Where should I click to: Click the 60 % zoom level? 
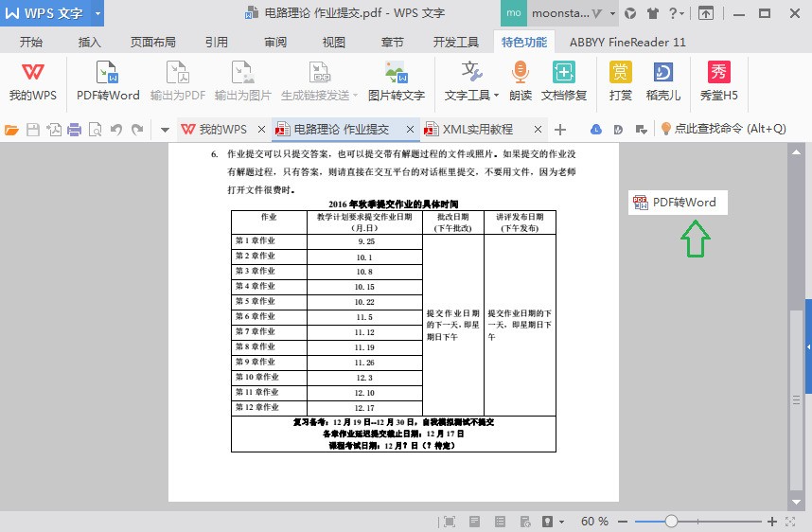pos(594,522)
